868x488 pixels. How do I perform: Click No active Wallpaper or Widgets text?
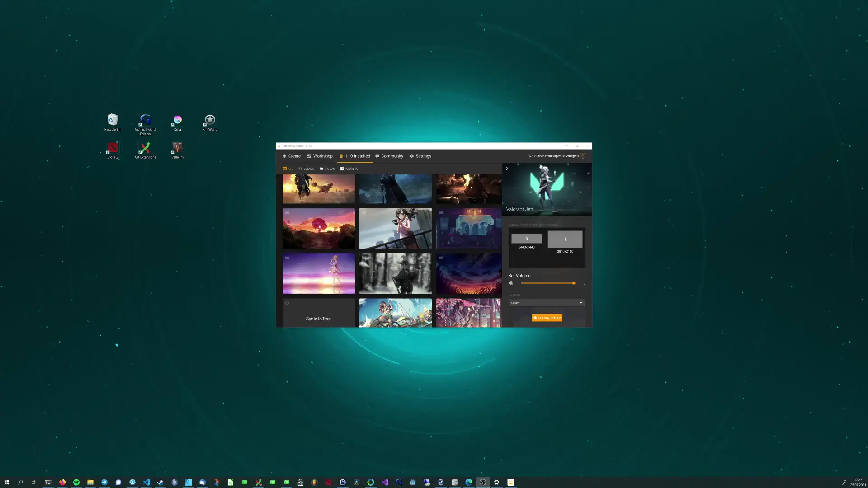[554, 156]
